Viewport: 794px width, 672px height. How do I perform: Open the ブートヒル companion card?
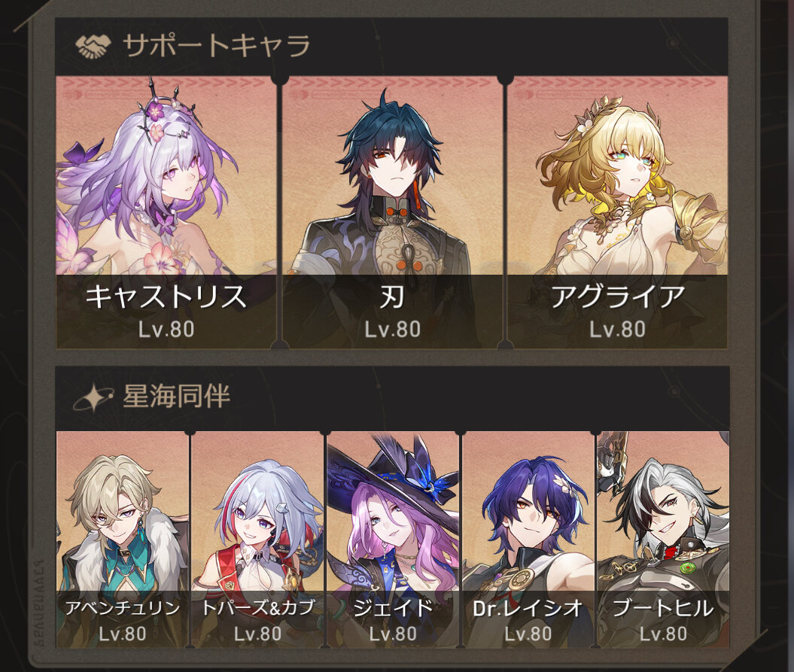click(663, 540)
